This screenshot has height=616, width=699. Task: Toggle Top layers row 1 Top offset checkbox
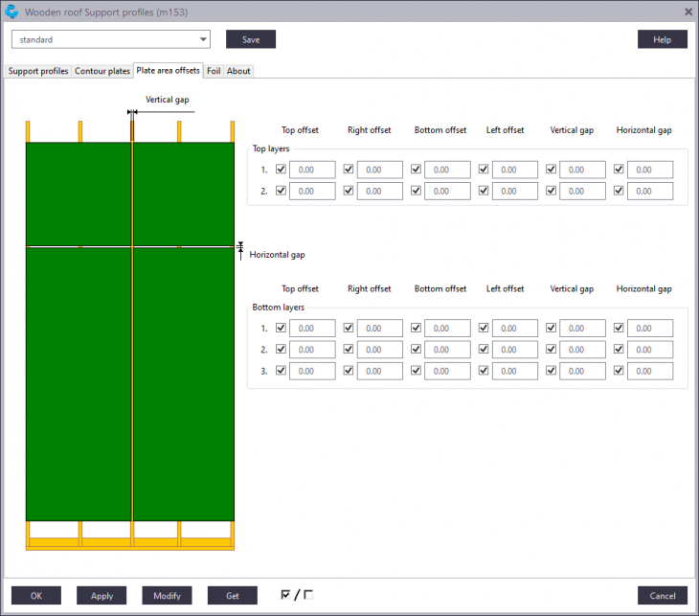point(281,170)
